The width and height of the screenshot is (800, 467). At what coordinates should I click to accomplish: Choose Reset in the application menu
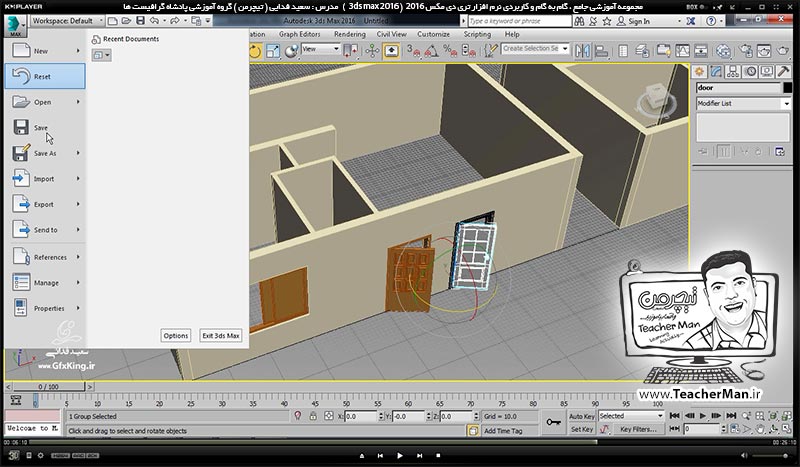(x=45, y=76)
